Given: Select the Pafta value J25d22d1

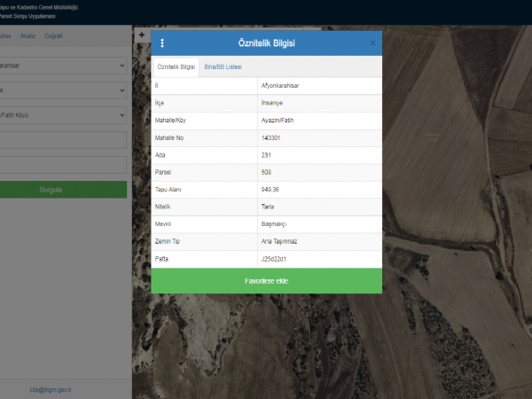Looking at the screenshot, I should 319,259.
